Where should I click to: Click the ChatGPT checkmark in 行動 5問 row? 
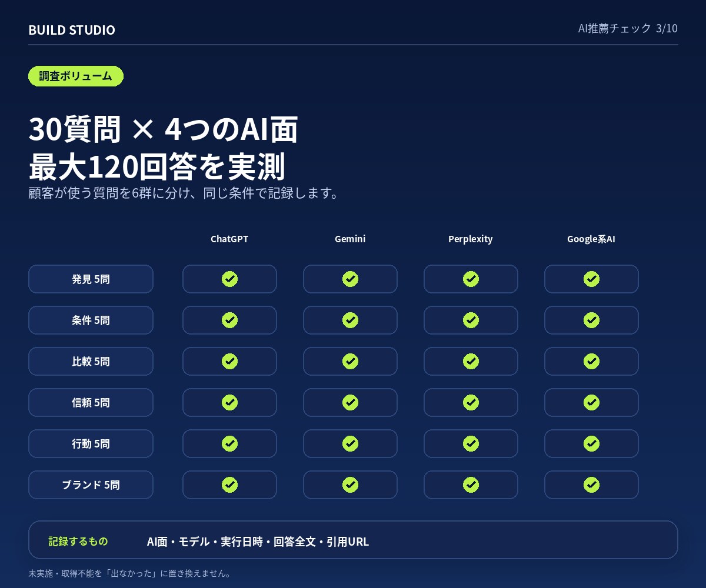point(229,443)
